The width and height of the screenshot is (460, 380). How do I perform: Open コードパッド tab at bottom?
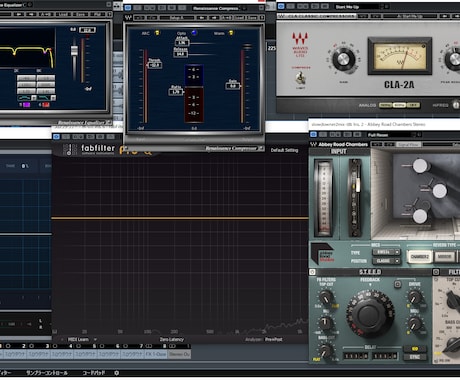[94, 373]
